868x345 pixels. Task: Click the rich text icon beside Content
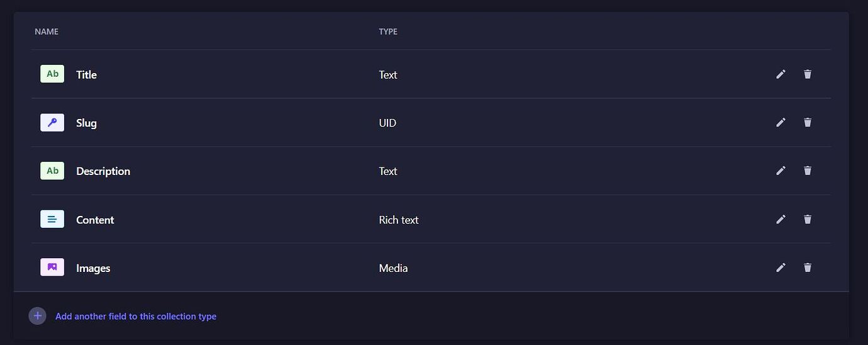point(52,219)
